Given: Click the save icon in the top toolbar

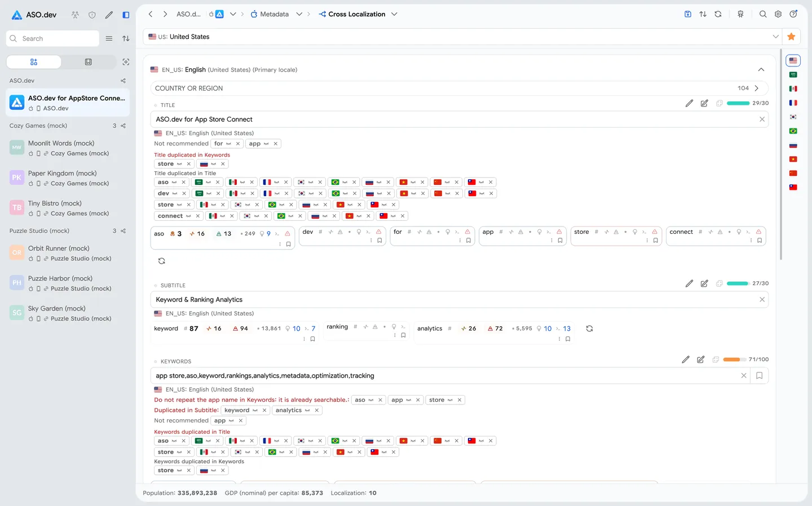Looking at the screenshot, I should (x=688, y=14).
